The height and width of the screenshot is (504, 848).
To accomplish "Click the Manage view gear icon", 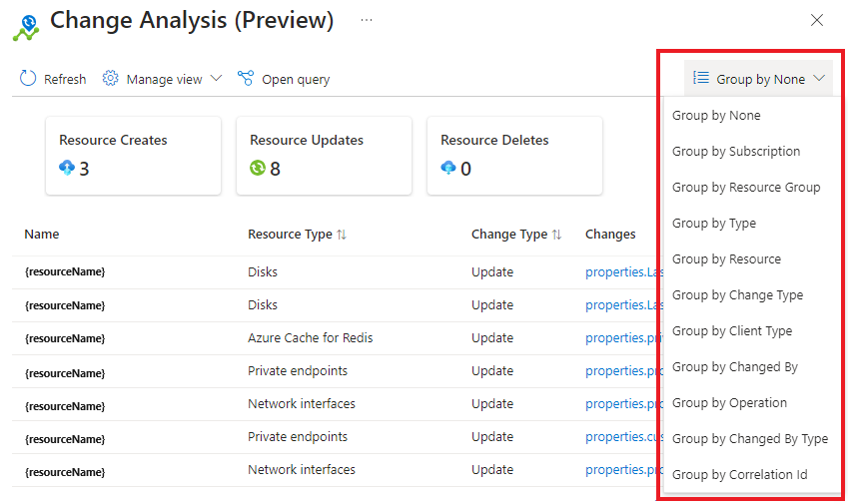I will pos(111,79).
